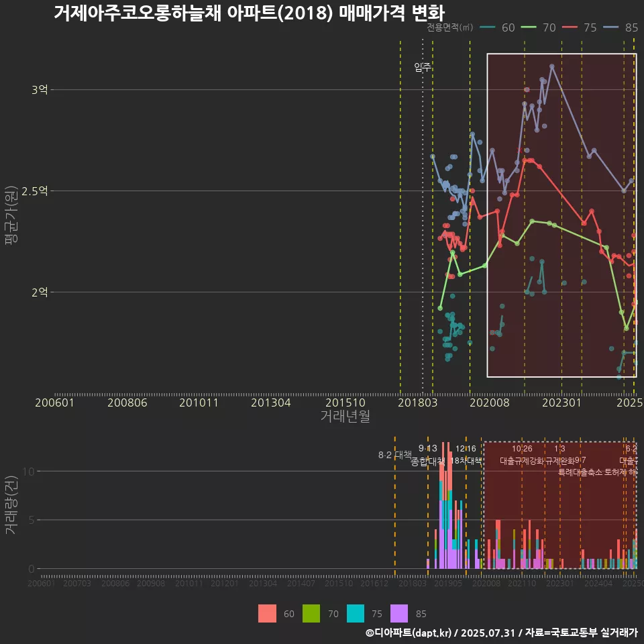
Task: Click the chart title 거제아주코오롱하늘채 아파트(2018) 매매가격 변화
Action: point(250,13)
